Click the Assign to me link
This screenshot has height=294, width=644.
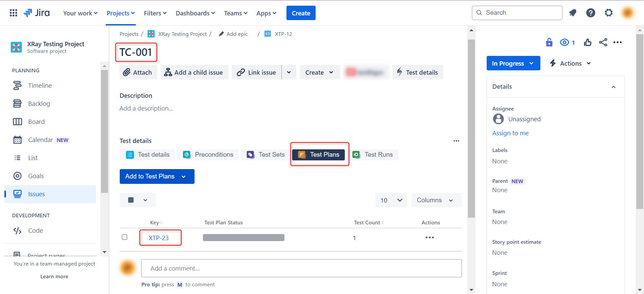click(x=510, y=133)
